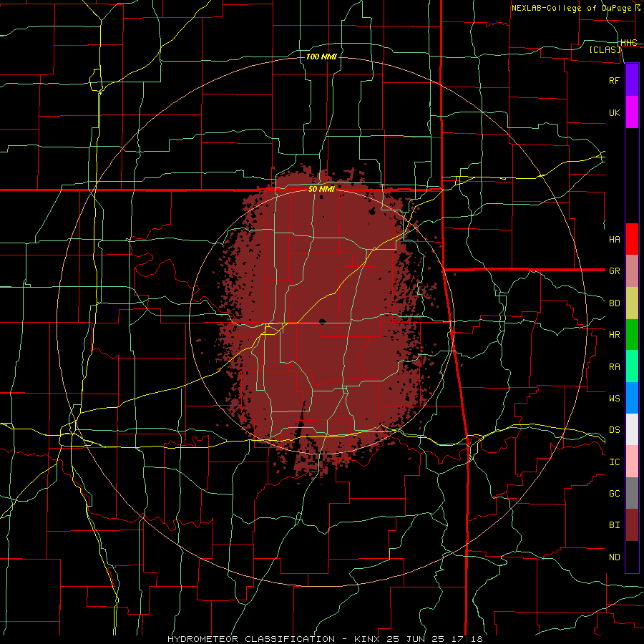Viewport: 644px width, 644px height.
Task: Click the UK magenta legend swatch
Action: pos(632,112)
